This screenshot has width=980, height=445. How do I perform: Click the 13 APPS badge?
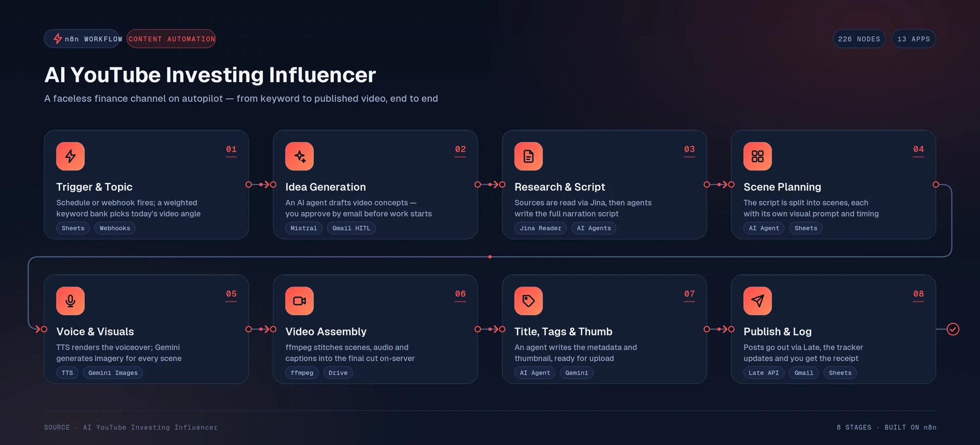pos(914,39)
